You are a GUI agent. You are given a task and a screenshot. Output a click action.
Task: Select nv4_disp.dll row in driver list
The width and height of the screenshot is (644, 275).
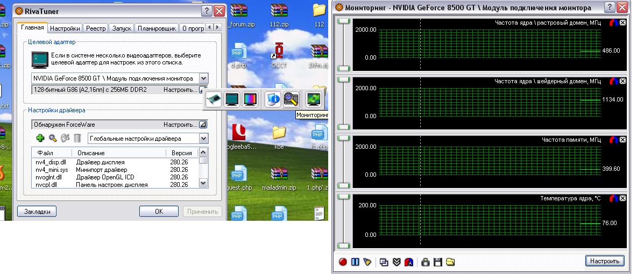pos(115,162)
